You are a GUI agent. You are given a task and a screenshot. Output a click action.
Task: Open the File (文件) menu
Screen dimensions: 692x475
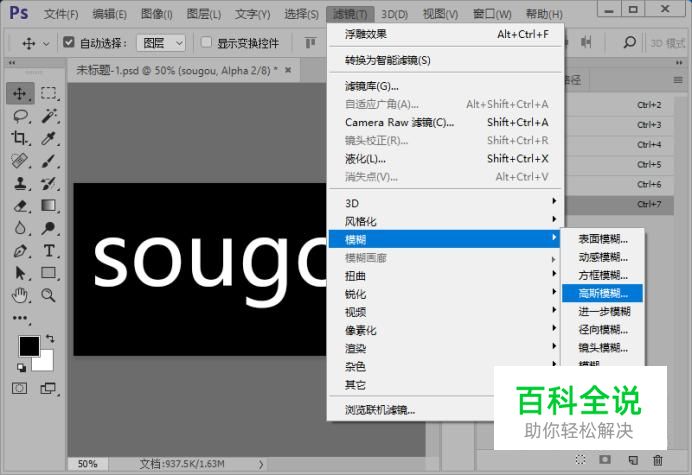coord(61,14)
